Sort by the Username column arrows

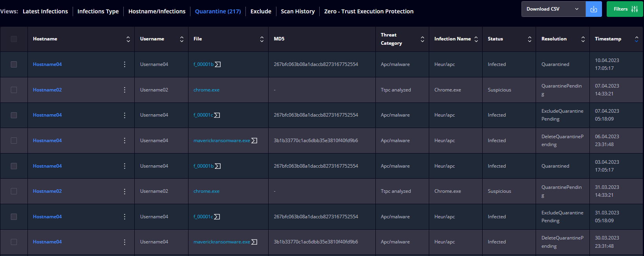click(x=182, y=39)
